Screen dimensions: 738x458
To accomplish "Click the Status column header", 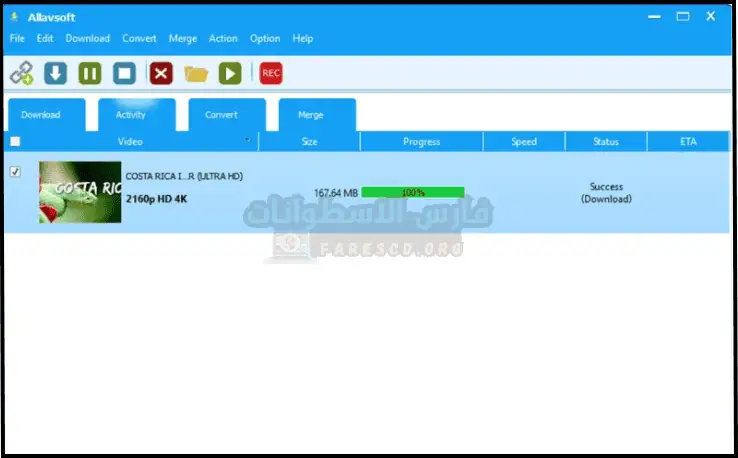I will pos(605,142).
